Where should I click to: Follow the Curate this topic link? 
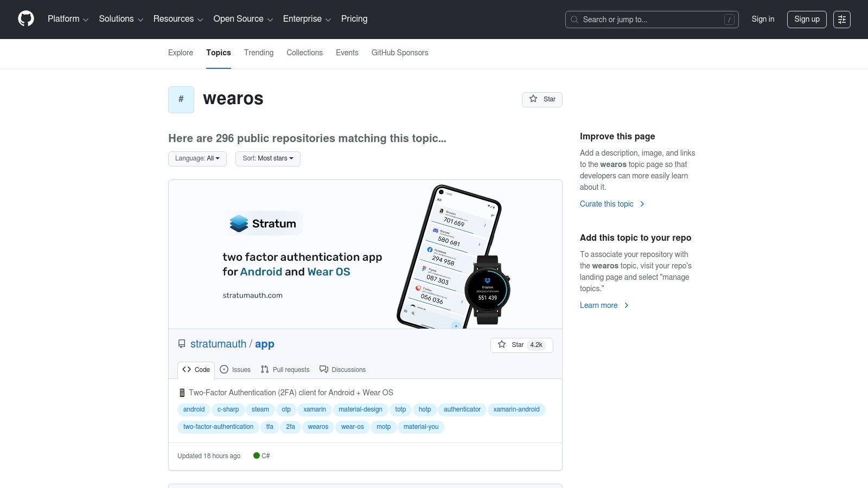pos(607,204)
